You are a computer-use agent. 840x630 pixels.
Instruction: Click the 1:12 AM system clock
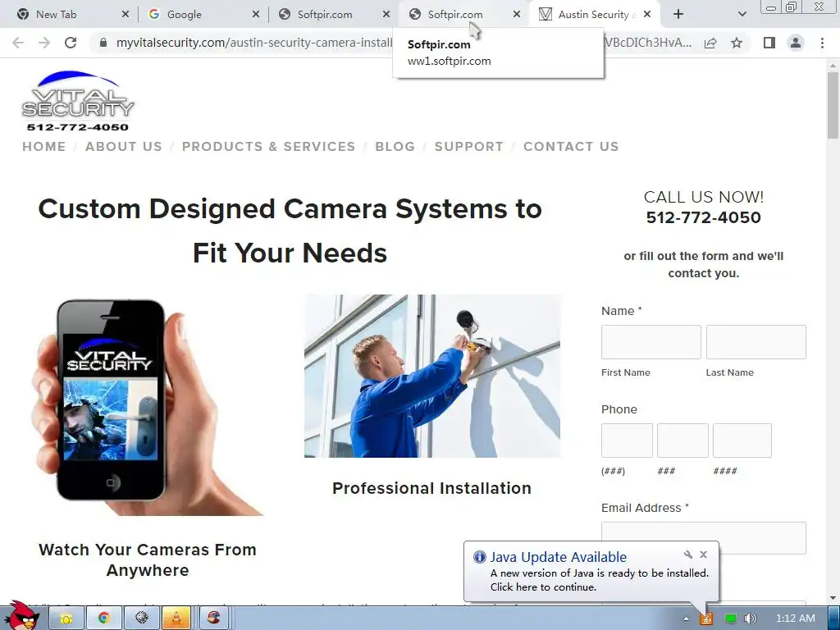tap(796, 619)
